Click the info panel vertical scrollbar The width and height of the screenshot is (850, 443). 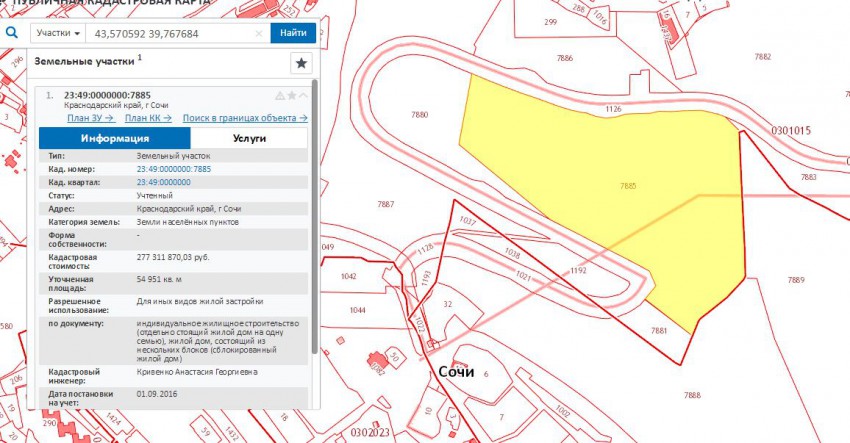pos(316,220)
